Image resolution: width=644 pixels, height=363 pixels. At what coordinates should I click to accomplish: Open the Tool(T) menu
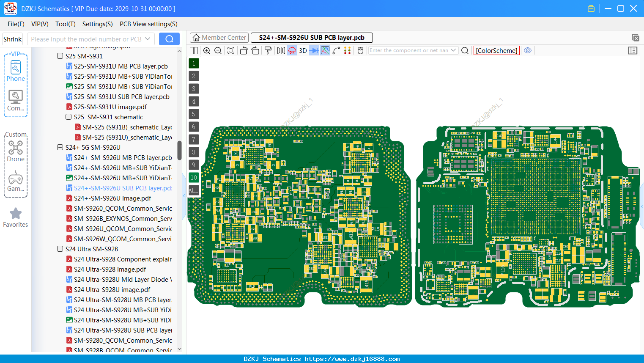(x=66, y=24)
